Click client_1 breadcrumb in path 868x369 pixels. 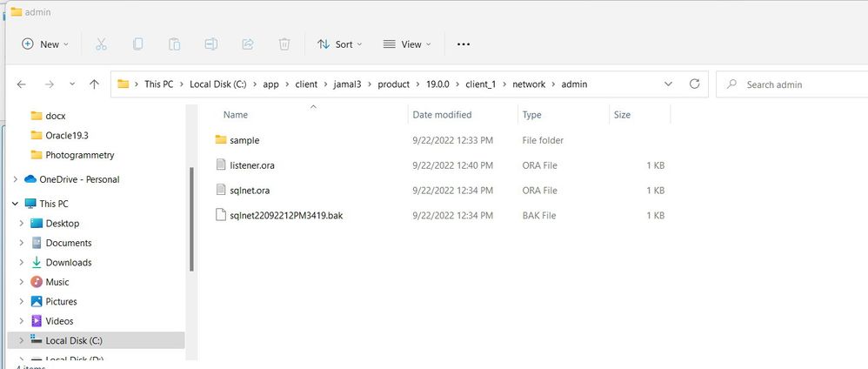(x=481, y=84)
